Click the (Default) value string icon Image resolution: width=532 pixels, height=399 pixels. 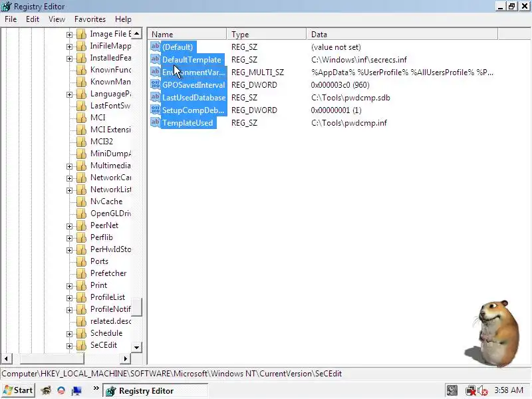tap(156, 47)
